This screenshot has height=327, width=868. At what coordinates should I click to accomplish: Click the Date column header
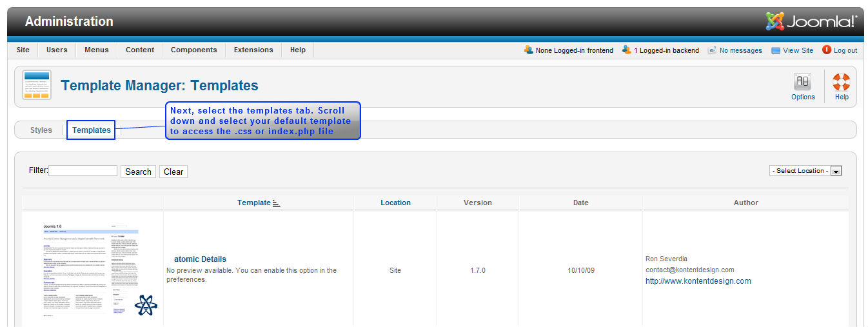click(x=581, y=203)
